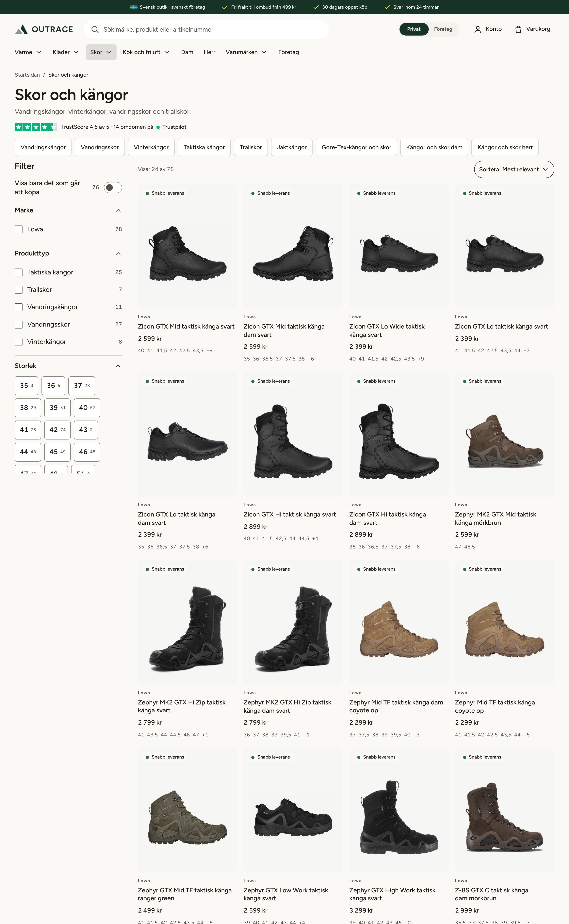Open the Varumärken menu
The height and width of the screenshot is (924, 569).
tap(246, 52)
